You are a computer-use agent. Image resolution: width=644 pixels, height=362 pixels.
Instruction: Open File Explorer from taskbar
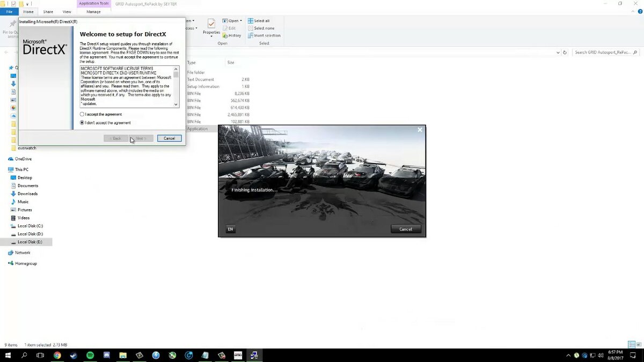point(123,355)
